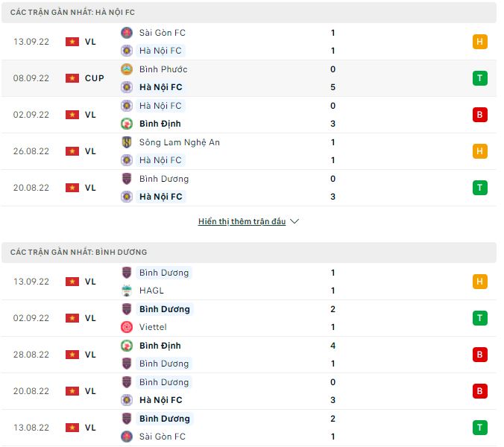This screenshot has width=504, height=447.
Task: Click the green T badge for Bình Phước match
Action: [x=480, y=78]
